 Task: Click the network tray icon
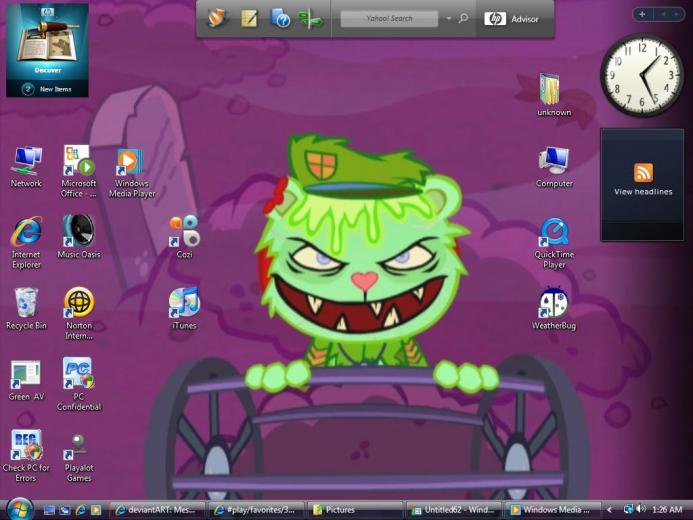tap(628, 509)
